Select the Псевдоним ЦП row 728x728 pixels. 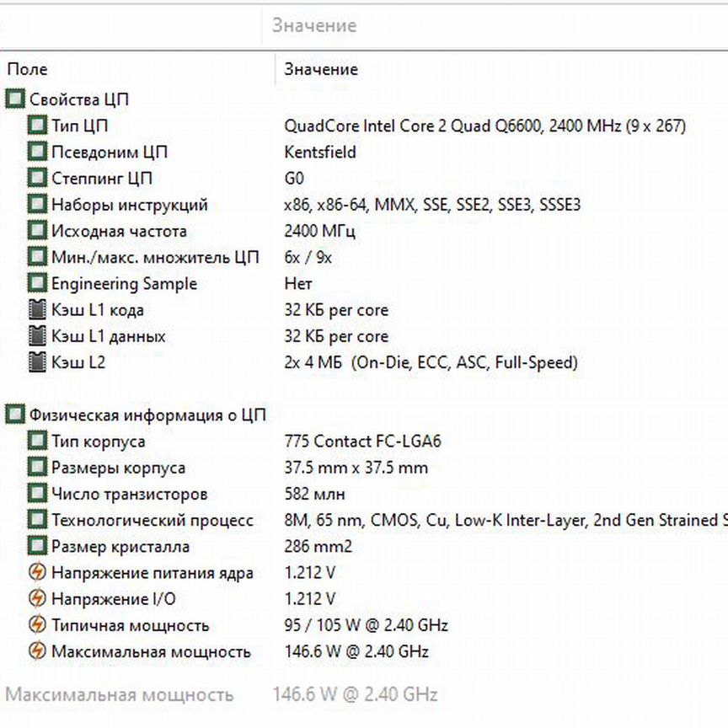[110, 153]
